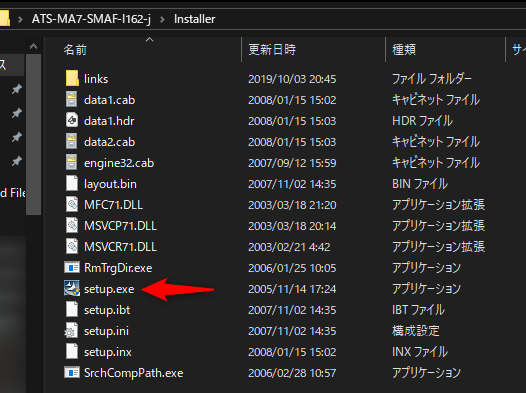
Task: Click the HDR ファイル type cell
Action: (x=422, y=121)
